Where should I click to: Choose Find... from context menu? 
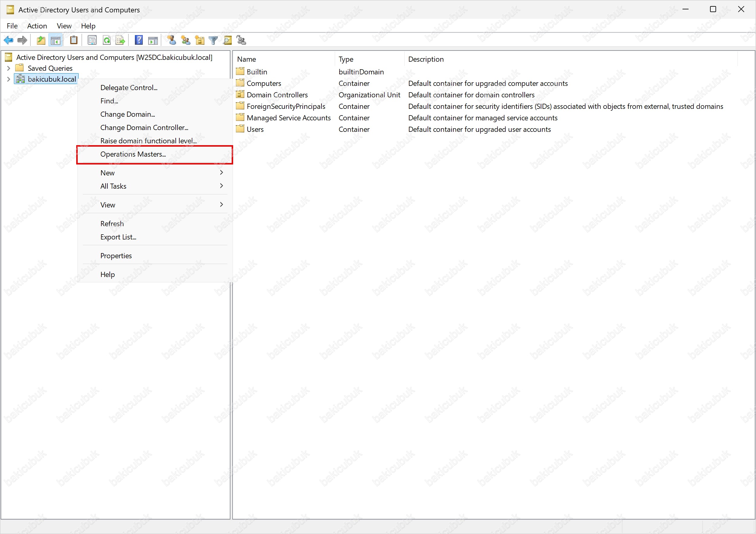click(x=155, y=101)
